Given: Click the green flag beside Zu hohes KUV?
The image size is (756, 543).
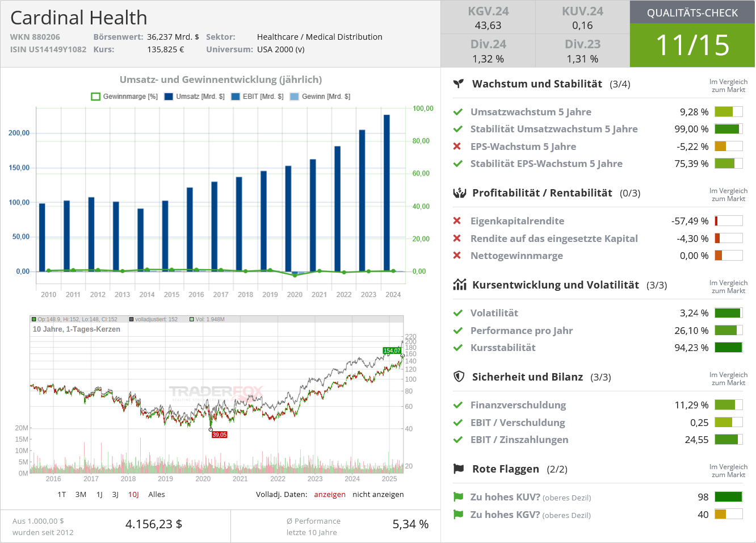Looking at the screenshot, I should click(458, 497).
